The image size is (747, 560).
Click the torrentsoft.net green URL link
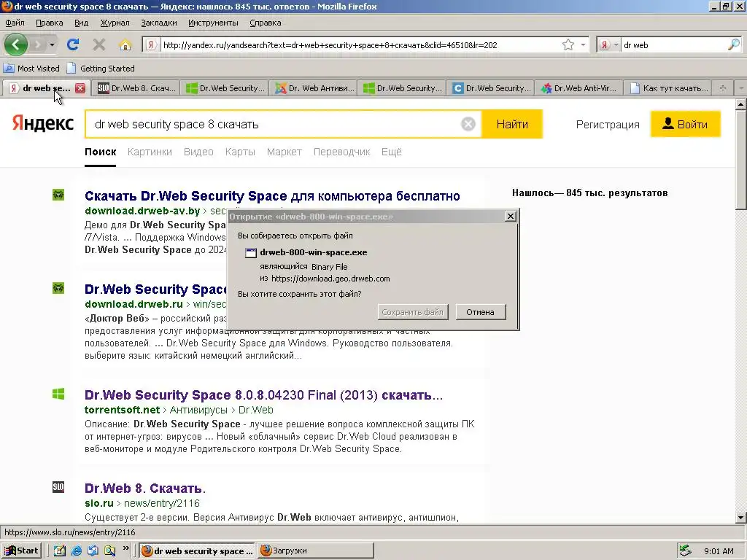tap(122, 410)
